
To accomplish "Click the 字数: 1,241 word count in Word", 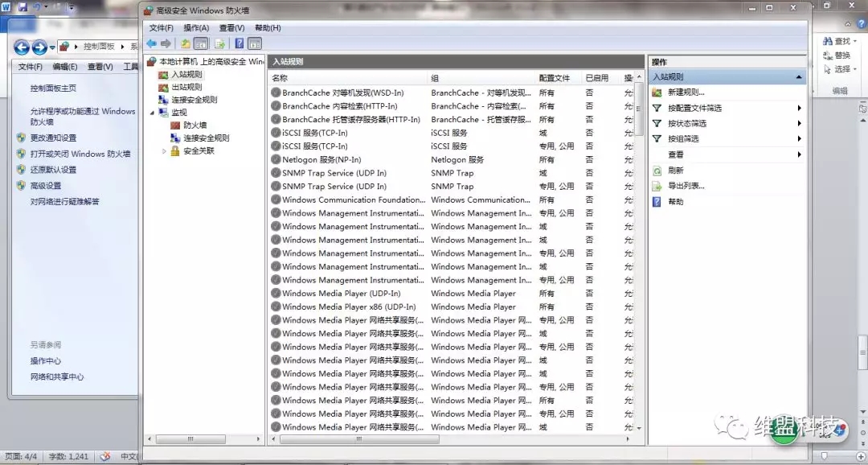I will point(68,456).
